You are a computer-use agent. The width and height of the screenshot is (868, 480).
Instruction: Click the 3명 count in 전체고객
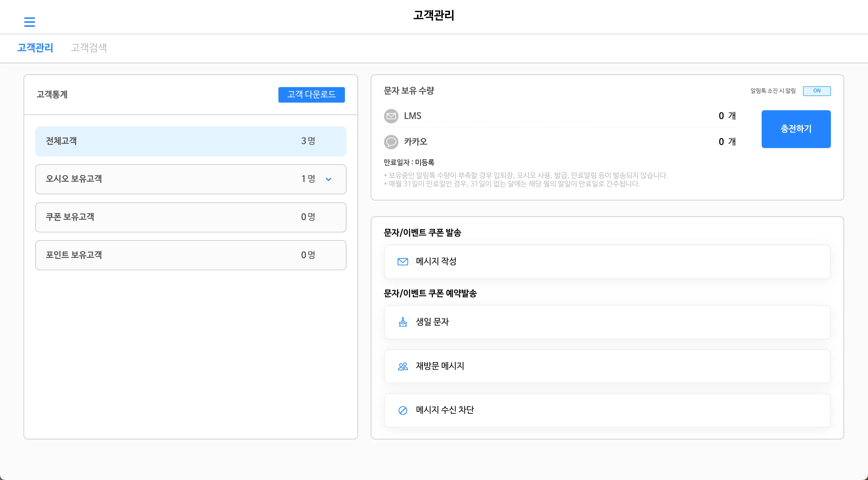(308, 141)
